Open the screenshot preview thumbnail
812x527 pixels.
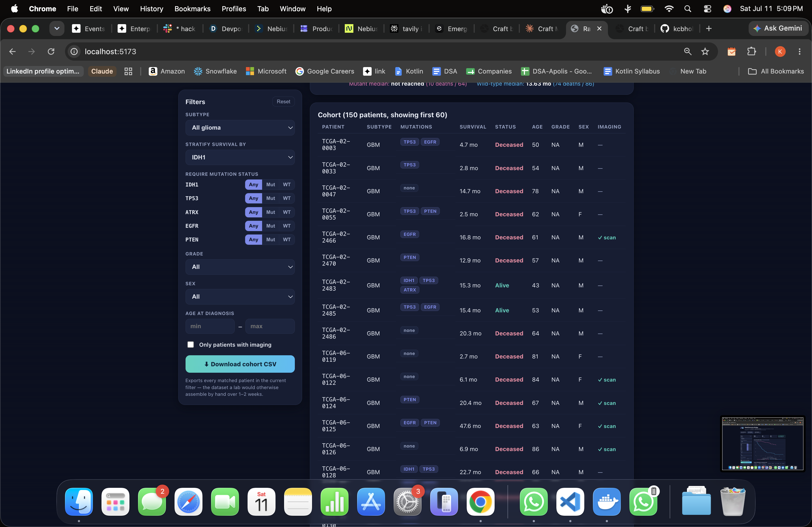point(762,444)
